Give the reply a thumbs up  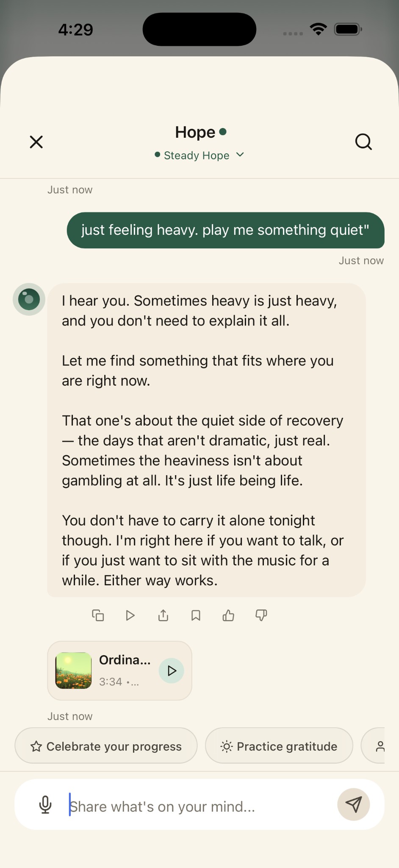click(x=228, y=615)
